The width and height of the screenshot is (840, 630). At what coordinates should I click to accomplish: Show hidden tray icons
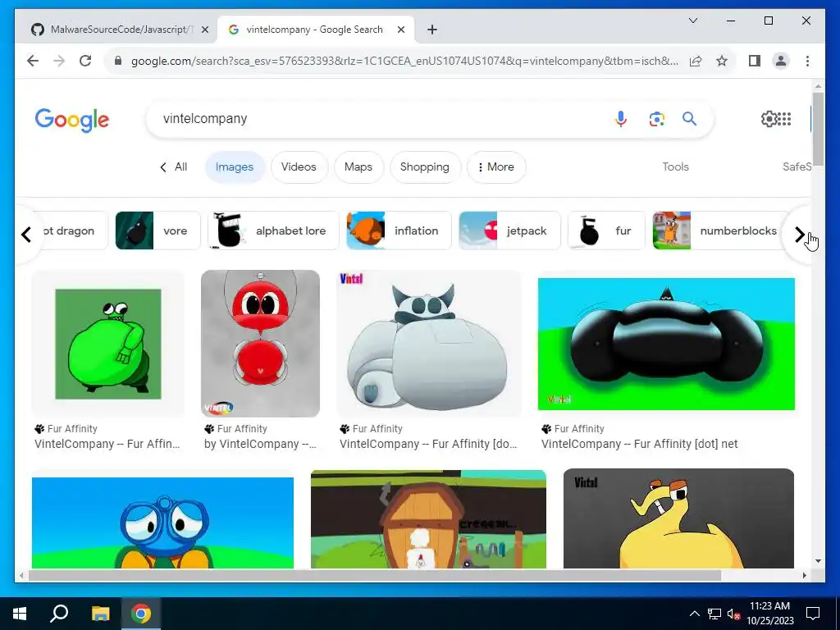pos(694,614)
